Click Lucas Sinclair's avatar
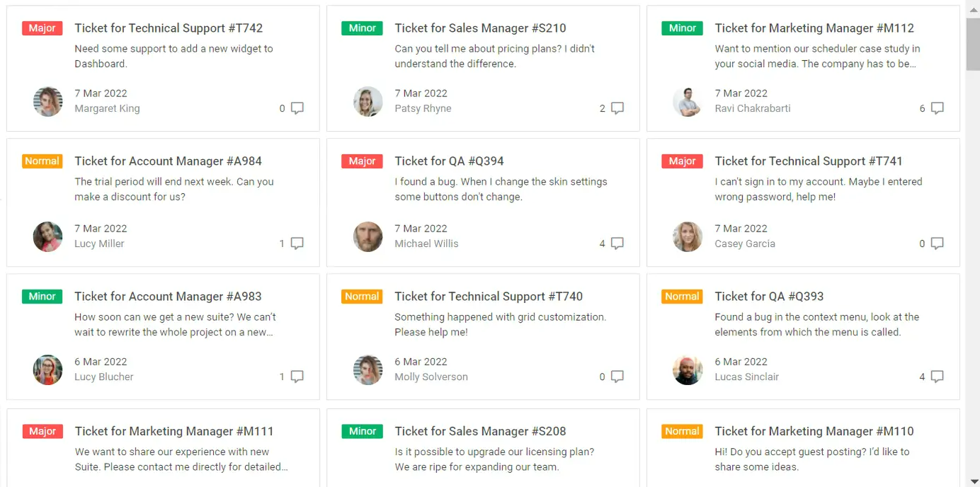This screenshot has width=980, height=487. 688,369
